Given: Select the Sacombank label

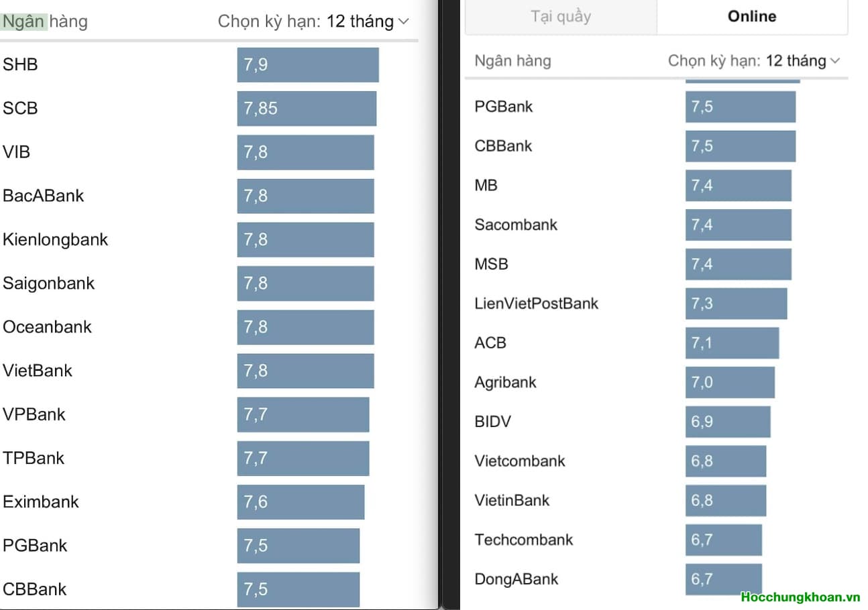Looking at the screenshot, I should [x=516, y=225].
